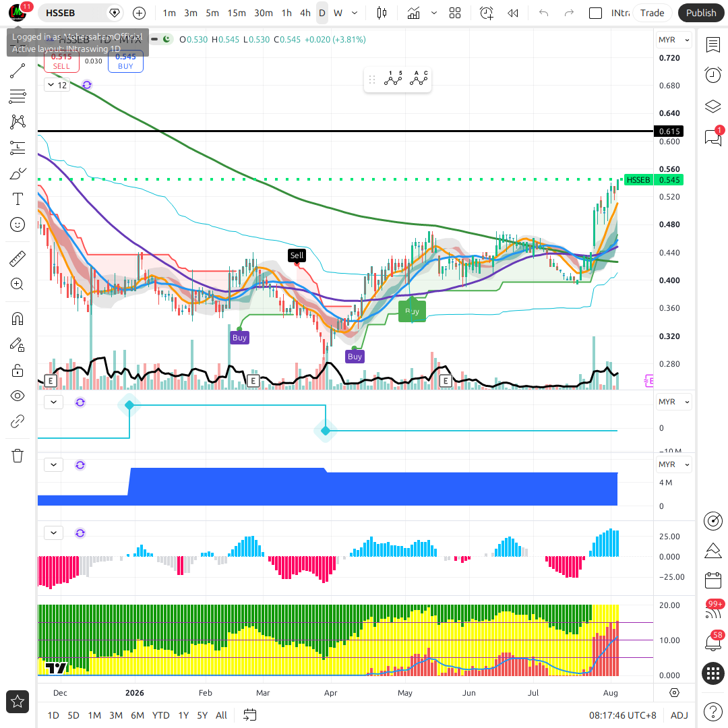The image size is (728, 728).
Task: Expand the timeframe list dropdown
Action: pyautogui.click(x=355, y=13)
